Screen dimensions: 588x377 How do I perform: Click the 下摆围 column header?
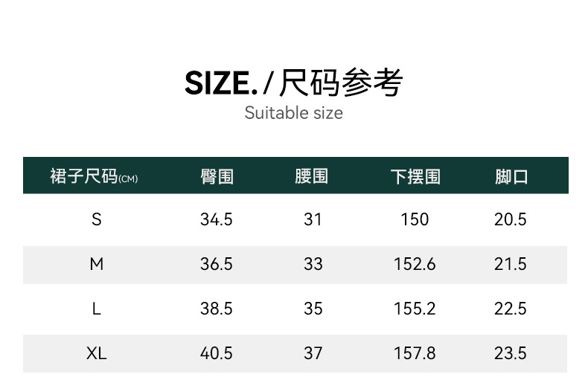point(415,177)
